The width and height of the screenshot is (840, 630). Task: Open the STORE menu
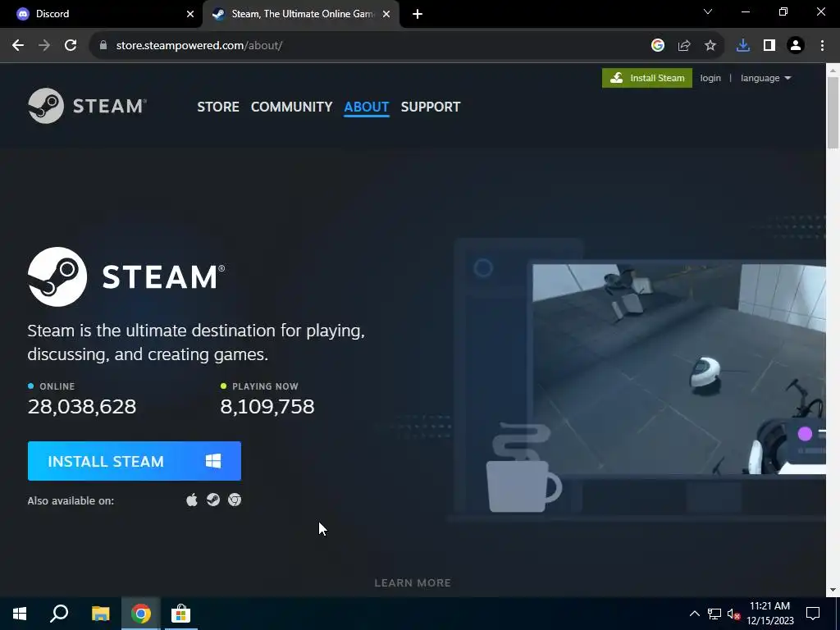(x=218, y=107)
